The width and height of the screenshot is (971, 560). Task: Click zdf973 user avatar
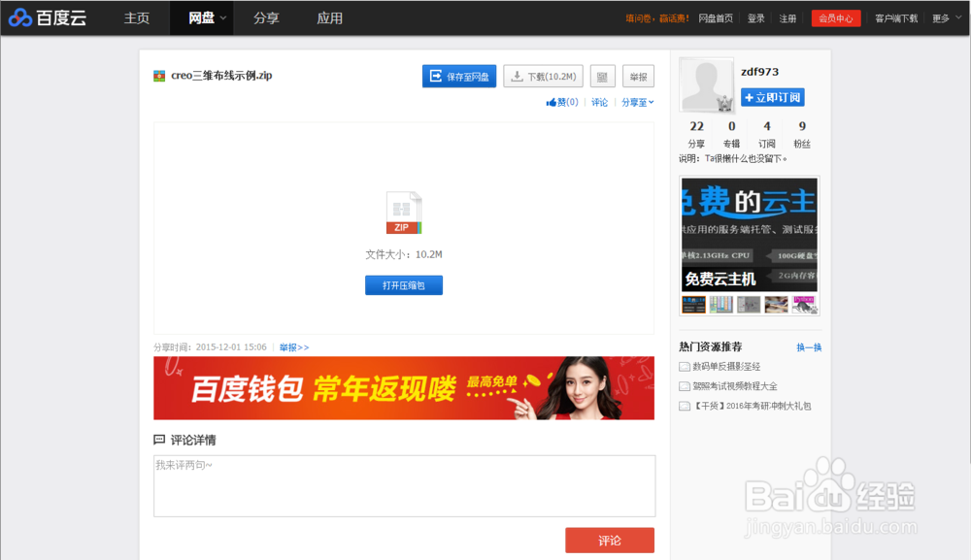pyautogui.click(x=707, y=84)
